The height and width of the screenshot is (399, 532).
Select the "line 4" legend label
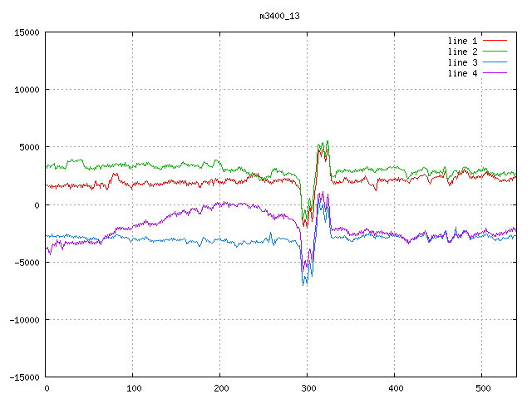[463, 73]
